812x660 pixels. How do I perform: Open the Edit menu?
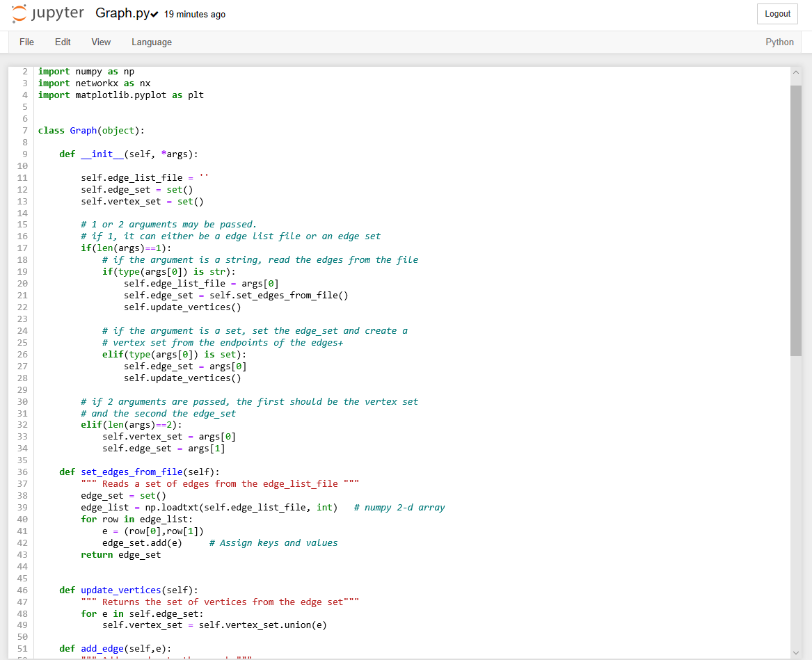click(63, 42)
